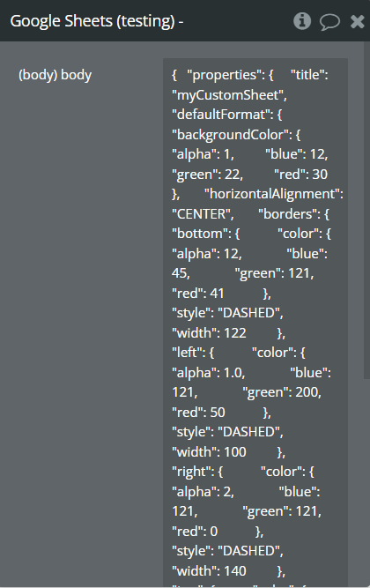Viewport: 370px width, 588px height.
Task: Place cursor at "width": 122 value
Action: point(209,333)
